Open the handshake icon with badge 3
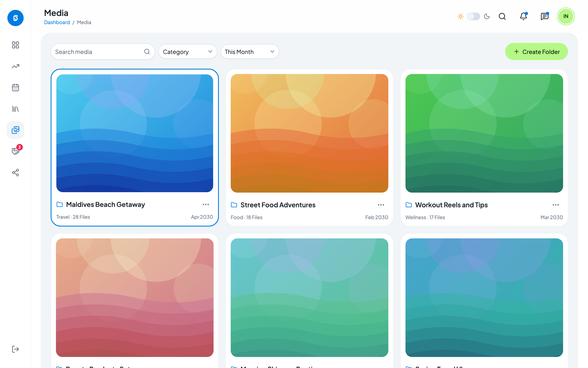This screenshot has width=588, height=368. (x=15, y=151)
